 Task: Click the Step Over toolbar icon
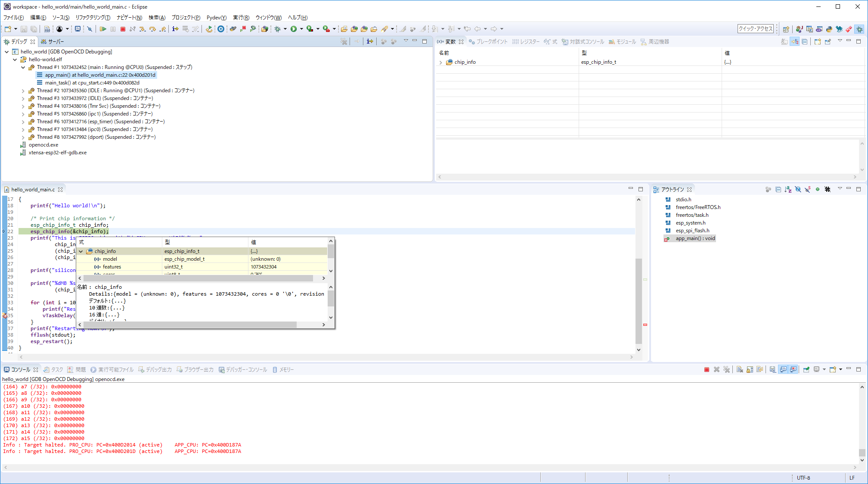(x=152, y=29)
